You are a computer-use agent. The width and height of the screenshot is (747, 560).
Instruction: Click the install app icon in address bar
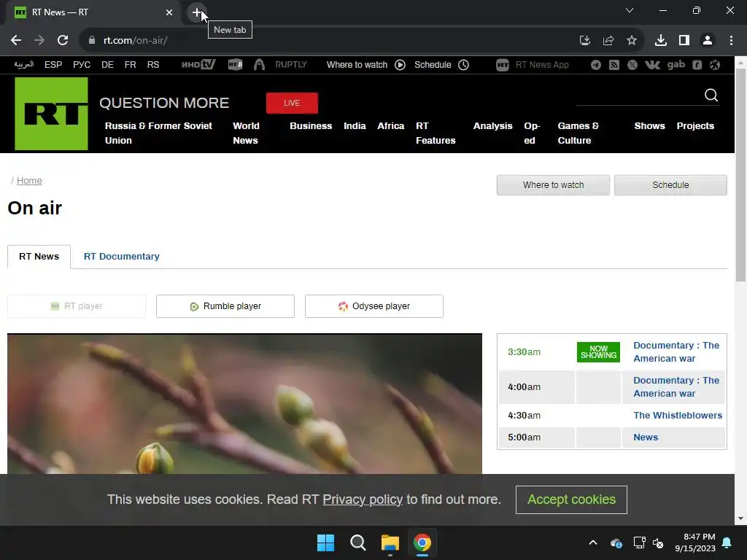coord(585,41)
